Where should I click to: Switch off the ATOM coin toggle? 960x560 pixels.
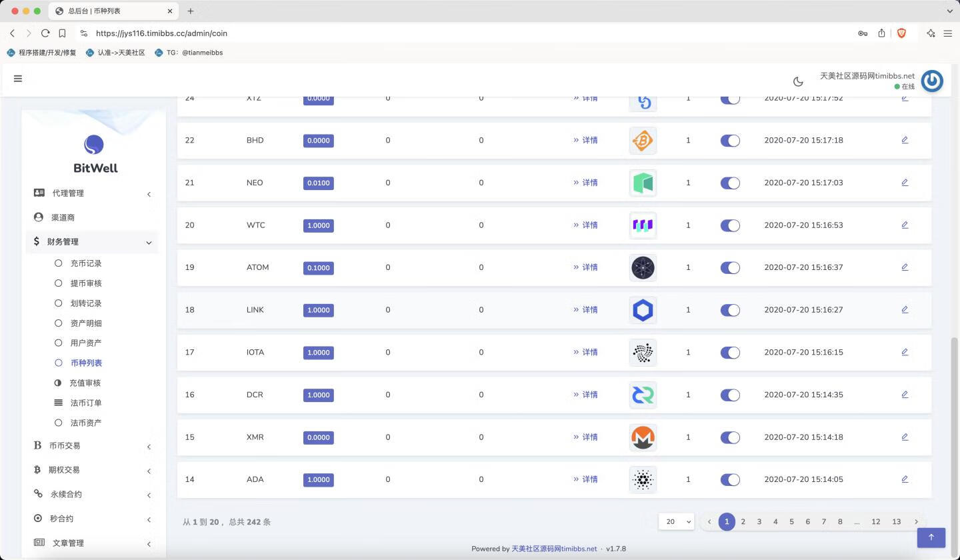[730, 267]
